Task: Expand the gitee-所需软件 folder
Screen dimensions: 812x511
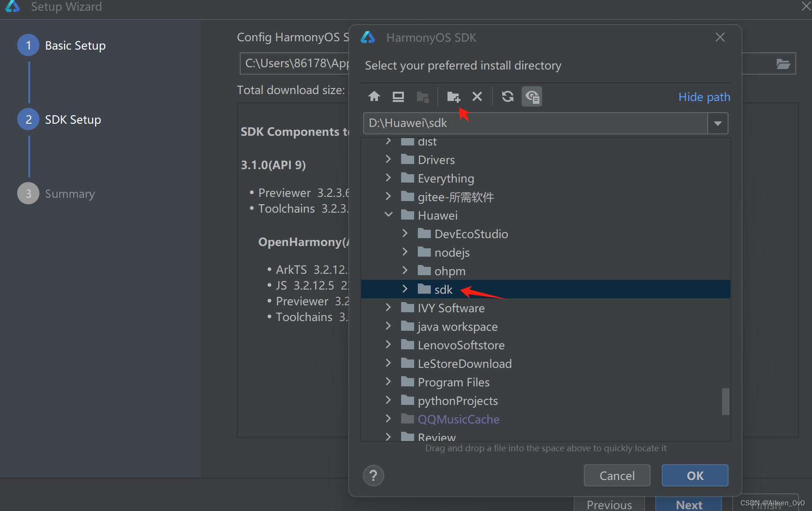Action: tap(388, 196)
